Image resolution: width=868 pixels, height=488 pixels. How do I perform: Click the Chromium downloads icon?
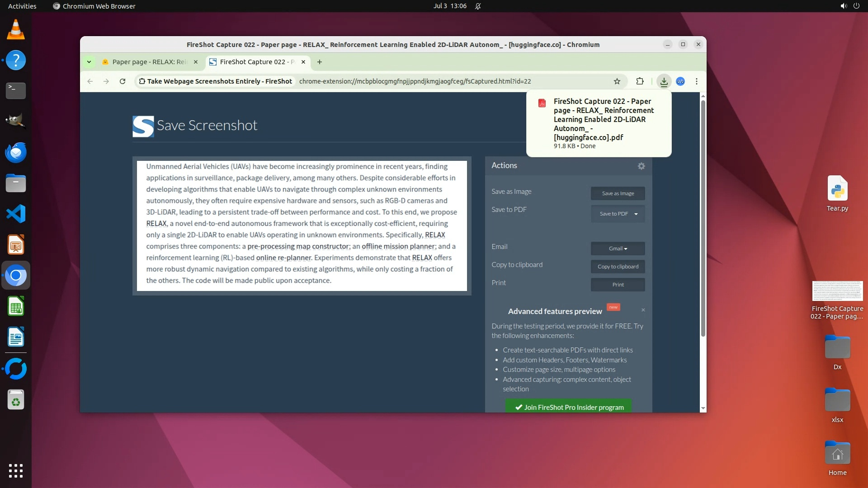pyautogui.click(x=664, y=81)
